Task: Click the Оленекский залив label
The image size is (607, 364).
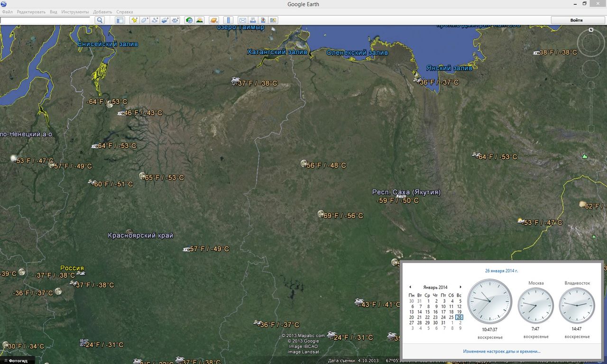Action: [357, 53]
